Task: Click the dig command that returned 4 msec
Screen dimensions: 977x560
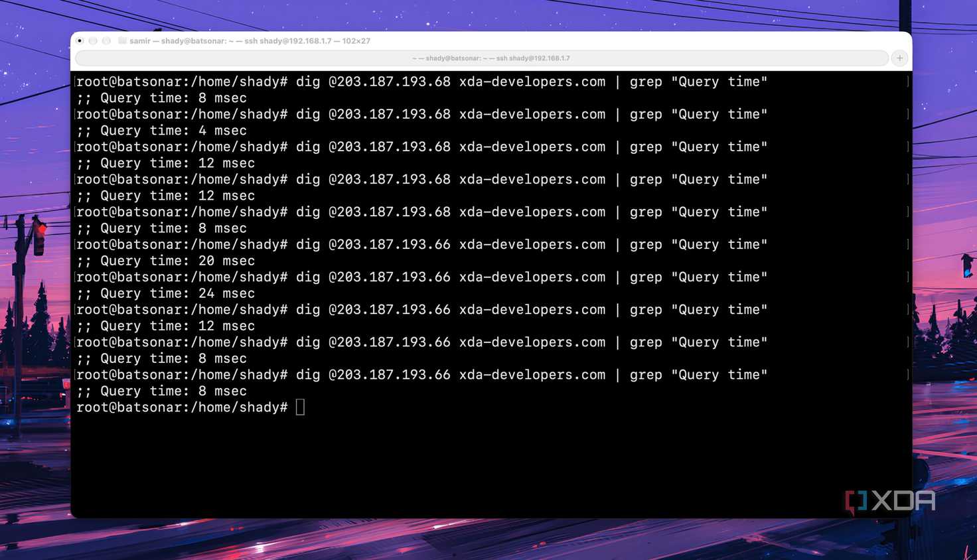Action: pyautogui.click(x=532, y=114)
